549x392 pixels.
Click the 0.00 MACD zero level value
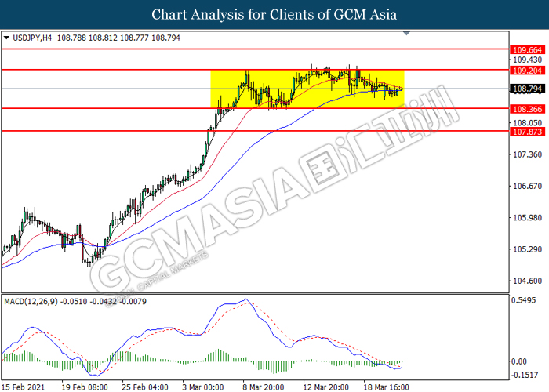tap(519, 361)
